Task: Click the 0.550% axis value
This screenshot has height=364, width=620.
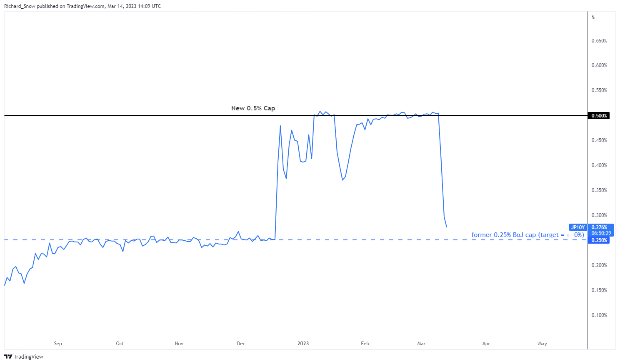Action: (x=599, y=90)
